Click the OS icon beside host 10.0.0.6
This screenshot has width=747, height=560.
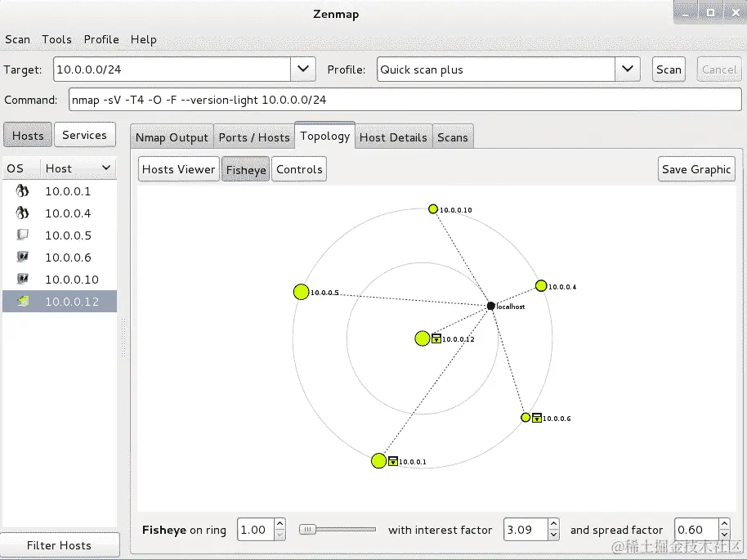(x=22, y=257)
